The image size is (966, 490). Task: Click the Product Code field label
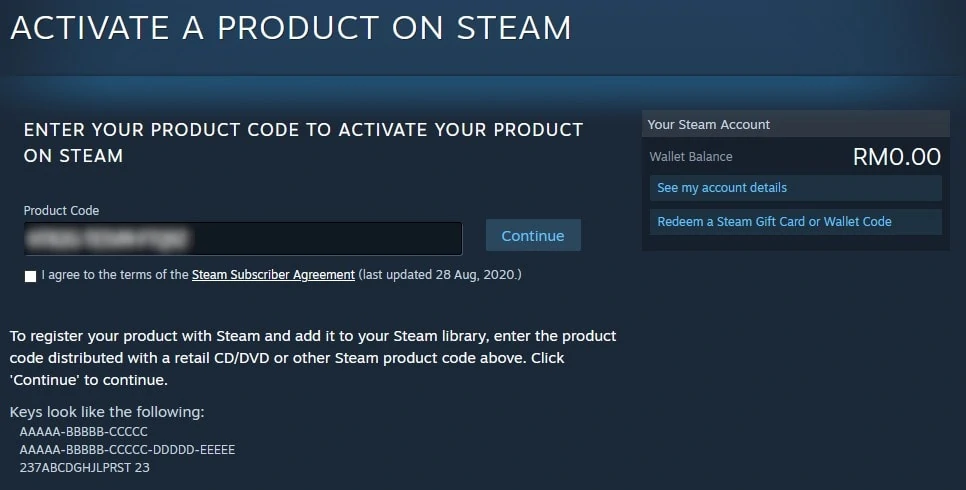tap(61, 211)
